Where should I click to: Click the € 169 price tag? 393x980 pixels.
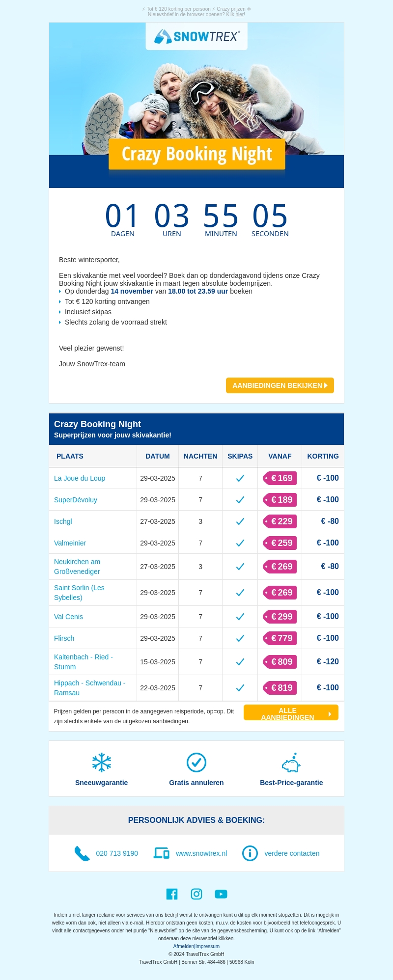(280, 478)
